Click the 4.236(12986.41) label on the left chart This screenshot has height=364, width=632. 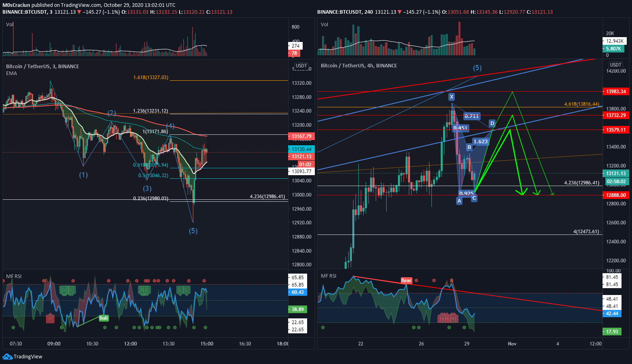pos(268,197)
